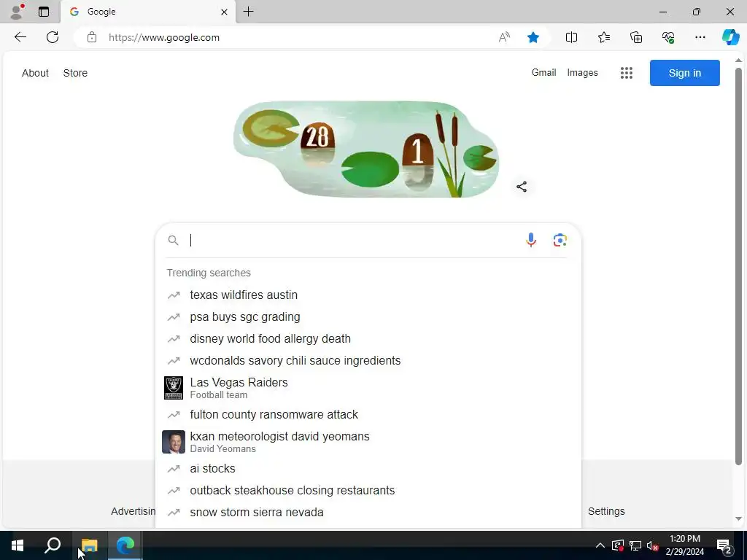Open Read aloud icon in address bar
Viewport: 747px width, 560px height.
504,37
